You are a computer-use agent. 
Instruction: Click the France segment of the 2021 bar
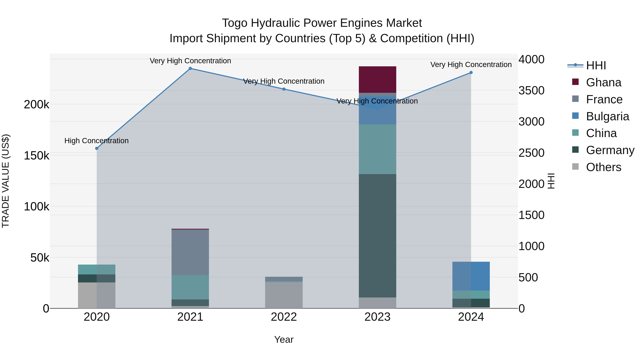click(x=190, y=252)
